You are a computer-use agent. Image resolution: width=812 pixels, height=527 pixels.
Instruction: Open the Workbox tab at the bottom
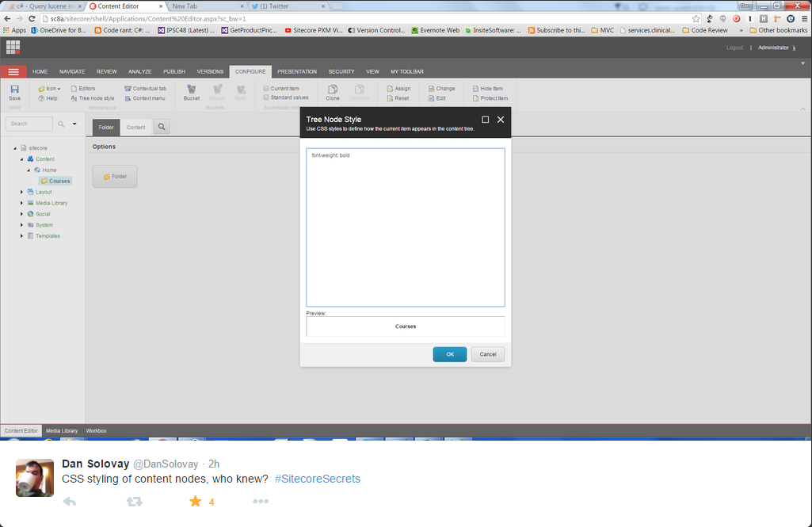point(96,430)
